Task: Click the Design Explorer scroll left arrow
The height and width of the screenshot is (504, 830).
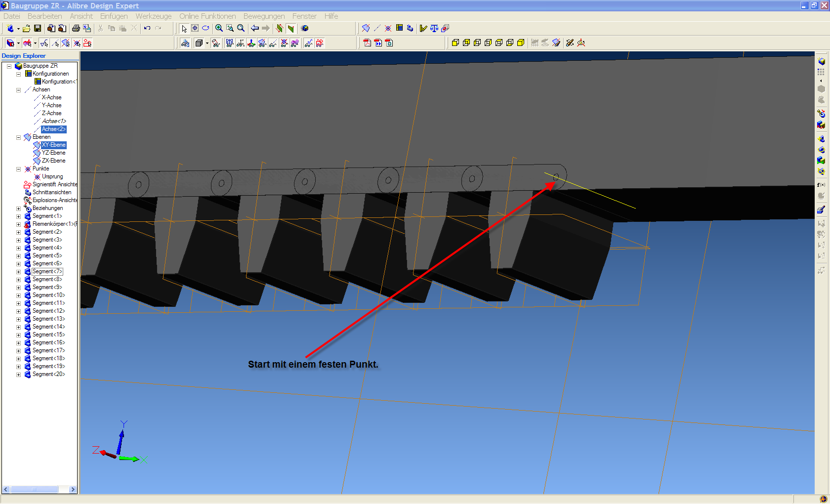Action: (6, 490)
